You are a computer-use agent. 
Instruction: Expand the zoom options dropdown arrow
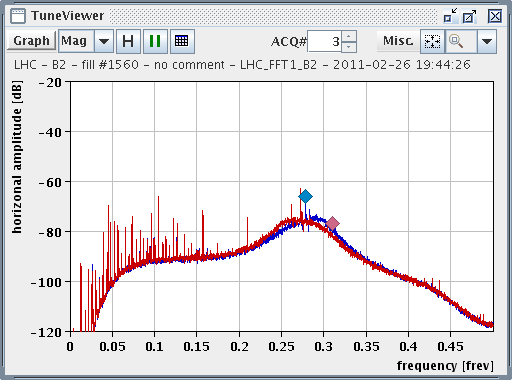click(x=487, y=41)
